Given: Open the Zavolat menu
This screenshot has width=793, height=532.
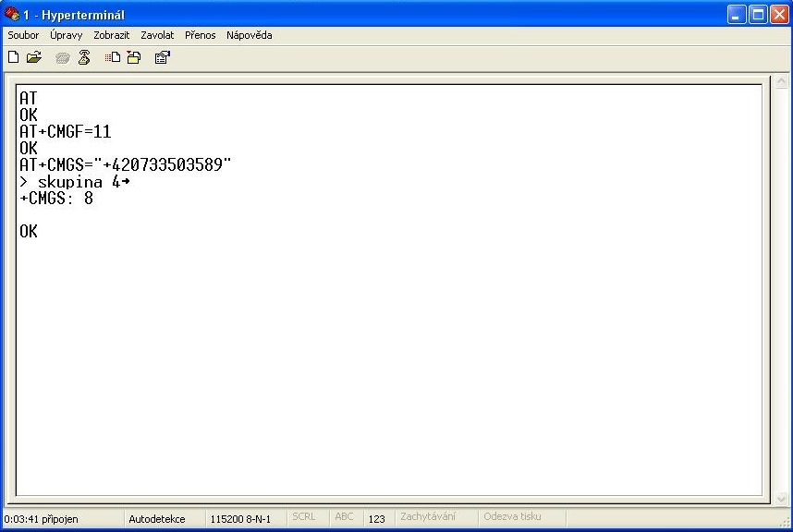Looking at the screenshot, I should (157, 35).
